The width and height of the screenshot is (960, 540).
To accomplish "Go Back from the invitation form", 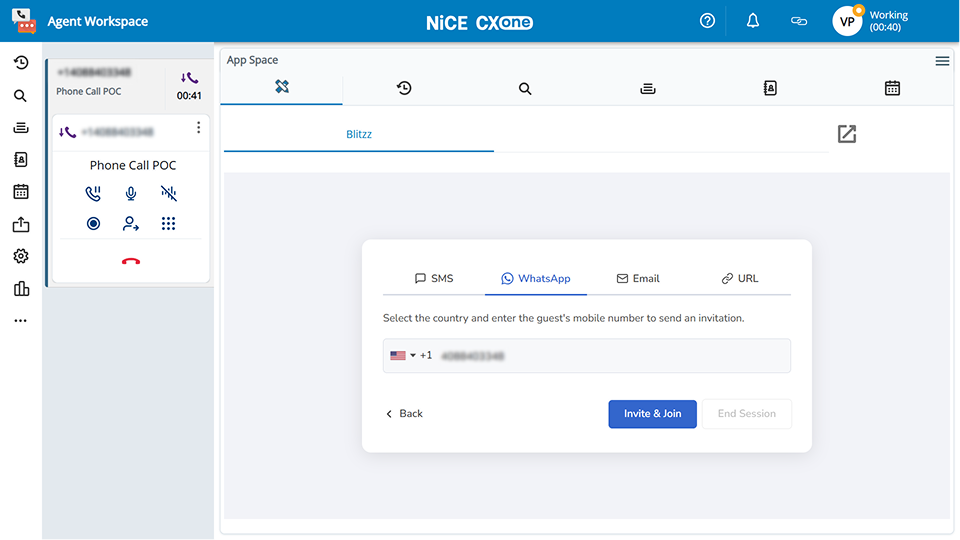I will click(x=404, y=414).
